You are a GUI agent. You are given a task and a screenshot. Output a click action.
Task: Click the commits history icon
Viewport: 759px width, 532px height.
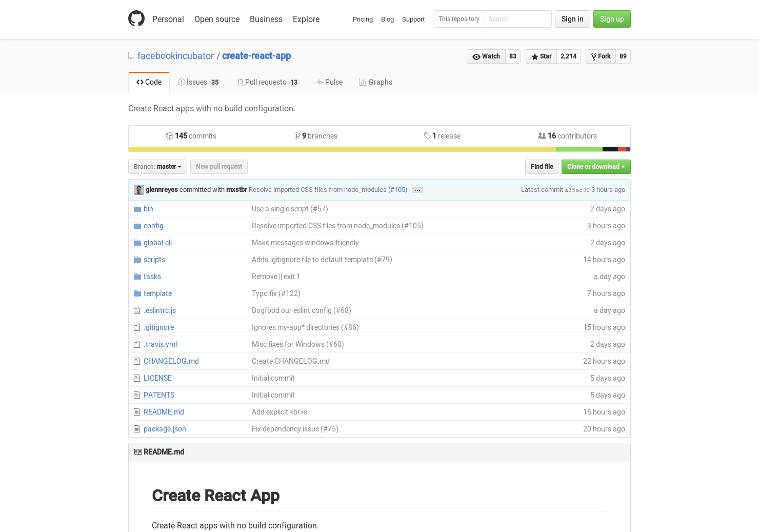click(x=169, y=135)
